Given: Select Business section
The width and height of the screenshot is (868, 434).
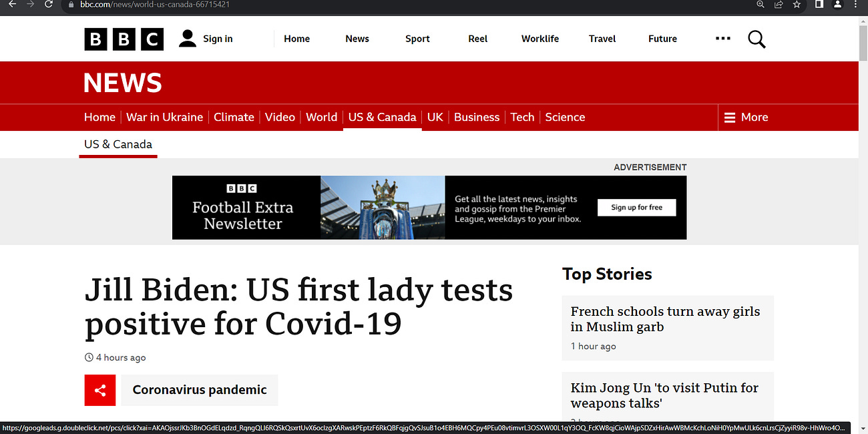Looking at the screenshot, I should click(477, 117).
